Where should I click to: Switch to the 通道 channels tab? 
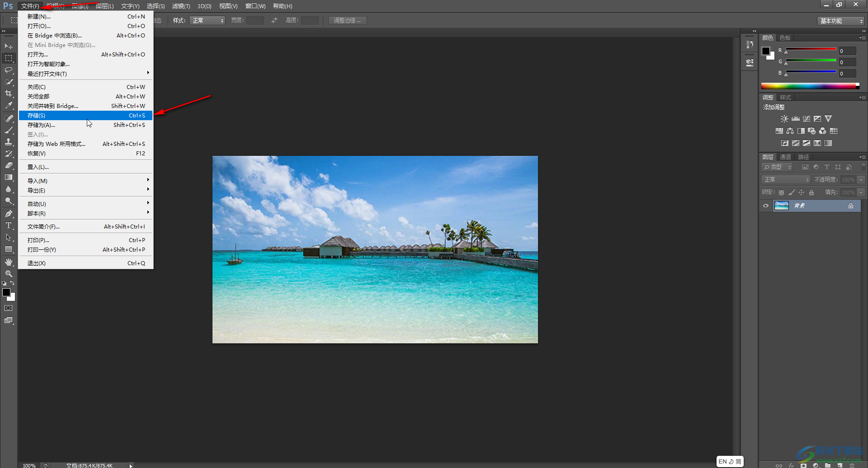click(785, 157)
